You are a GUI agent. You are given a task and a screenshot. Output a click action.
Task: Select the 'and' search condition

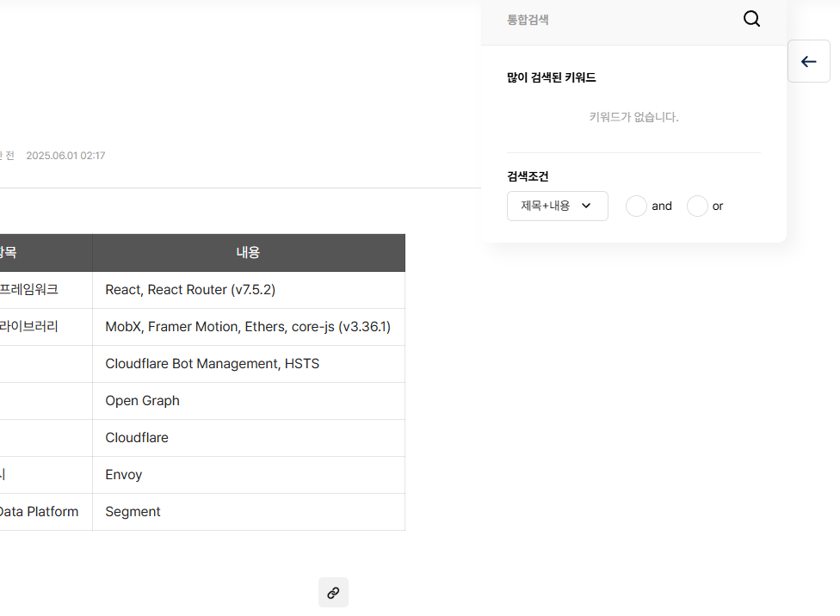(636, 206)
